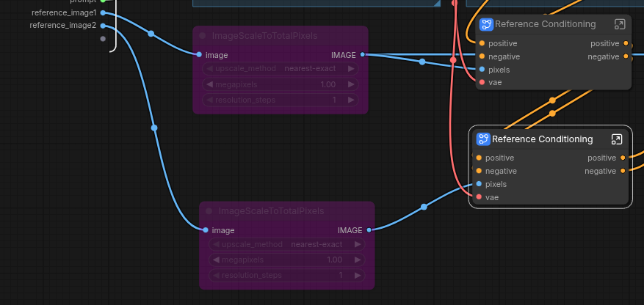Image resolution: width=644 pixels, height=305 pixels.
Task: Click negative input slot on unselected Reference Conditioning node
Action: tap(482, 56)
